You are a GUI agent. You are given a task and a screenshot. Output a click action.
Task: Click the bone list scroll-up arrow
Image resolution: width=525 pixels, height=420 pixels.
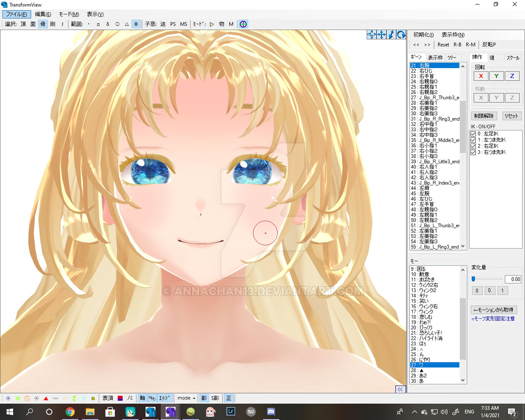pyautogui.click(x=463, y=66)
